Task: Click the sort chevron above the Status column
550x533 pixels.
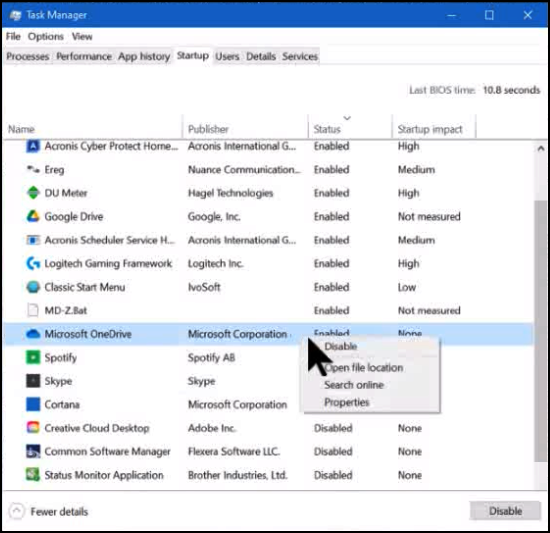Action: pyautogui.click(x=347, y=118)
